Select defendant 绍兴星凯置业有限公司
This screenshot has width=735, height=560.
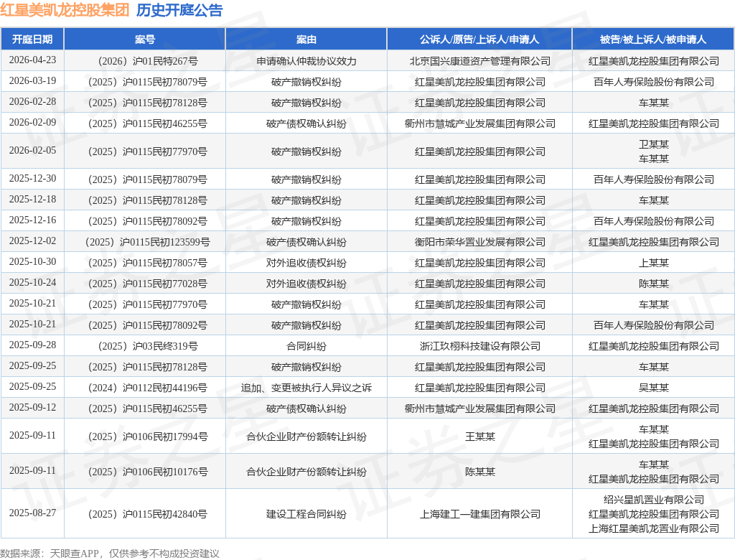coord(653,500)
